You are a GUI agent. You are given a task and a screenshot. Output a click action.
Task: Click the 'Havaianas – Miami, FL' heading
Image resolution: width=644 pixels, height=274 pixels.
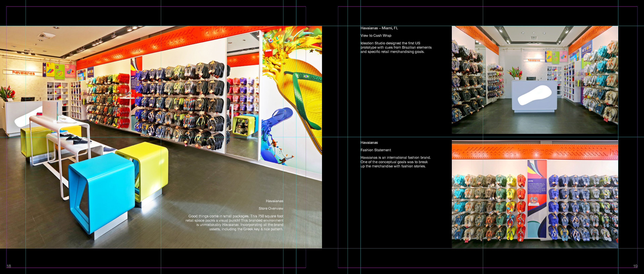pyautogui.click(x=379, y=28)
